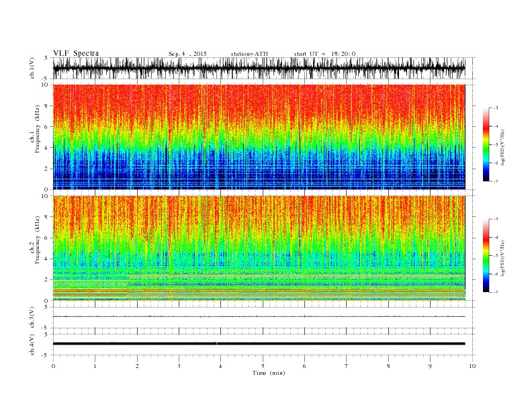
Task: Click the "-7" label on the lower colorbar
Action: tap(496, 292)
